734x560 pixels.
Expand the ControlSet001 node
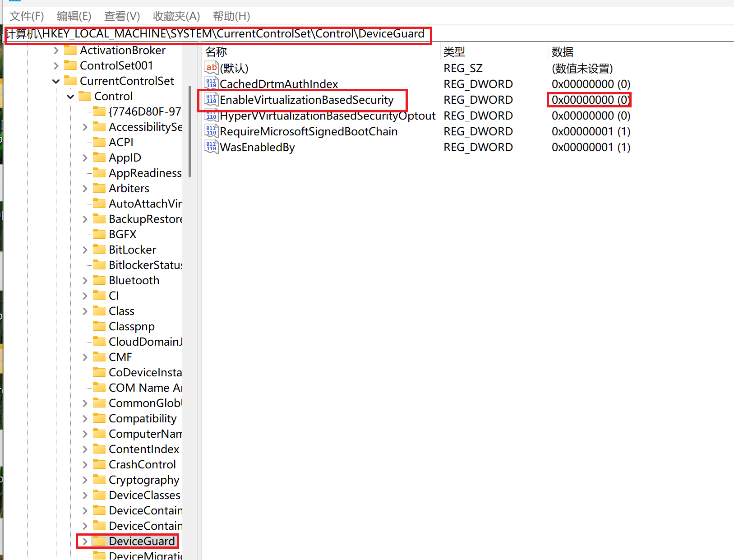pos(56,66)
